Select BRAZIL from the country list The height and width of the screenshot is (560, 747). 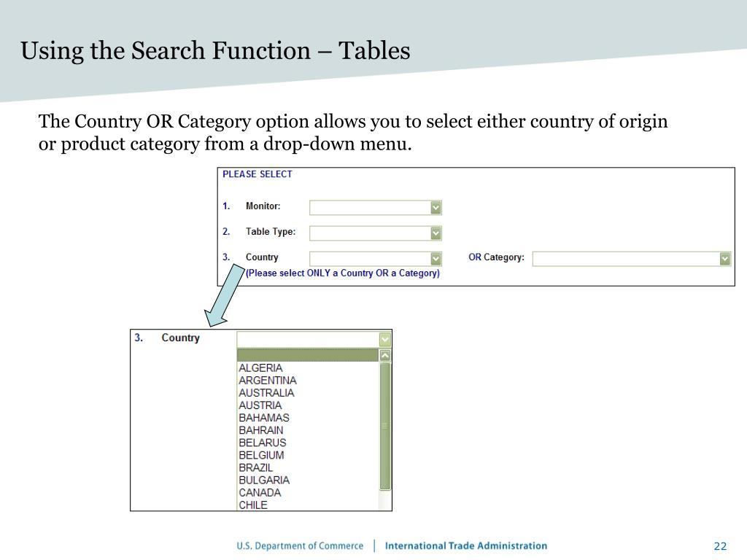[308, 467]
